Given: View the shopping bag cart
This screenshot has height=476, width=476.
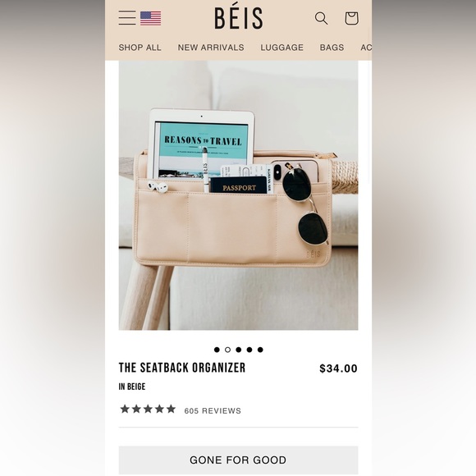Looking at the screenshot, I should (351, 18).
